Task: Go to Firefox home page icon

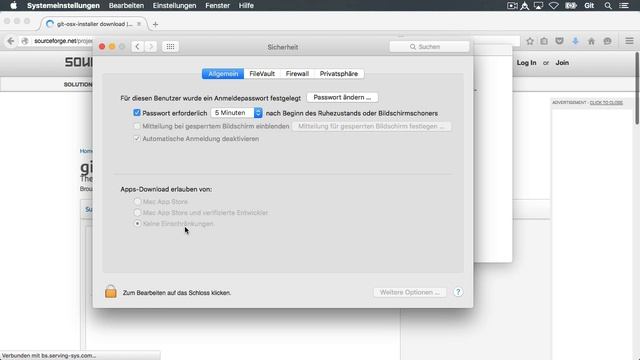Action: tap(591, 41)
